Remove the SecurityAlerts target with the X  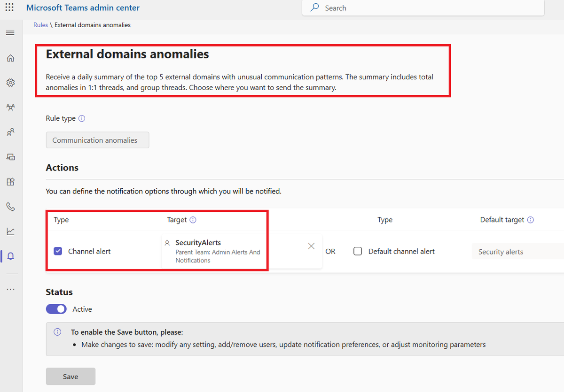pos(311,246)
